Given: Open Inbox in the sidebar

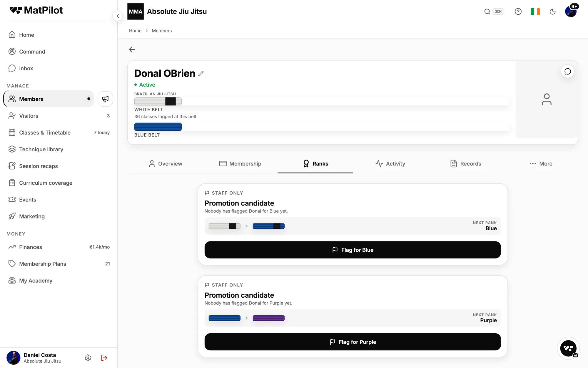Looking at the screenshot, I should pos(59,68).
